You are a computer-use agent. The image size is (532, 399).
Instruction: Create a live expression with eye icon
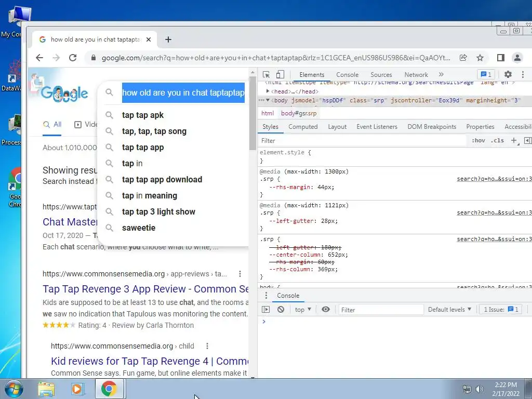click(325, 310)
